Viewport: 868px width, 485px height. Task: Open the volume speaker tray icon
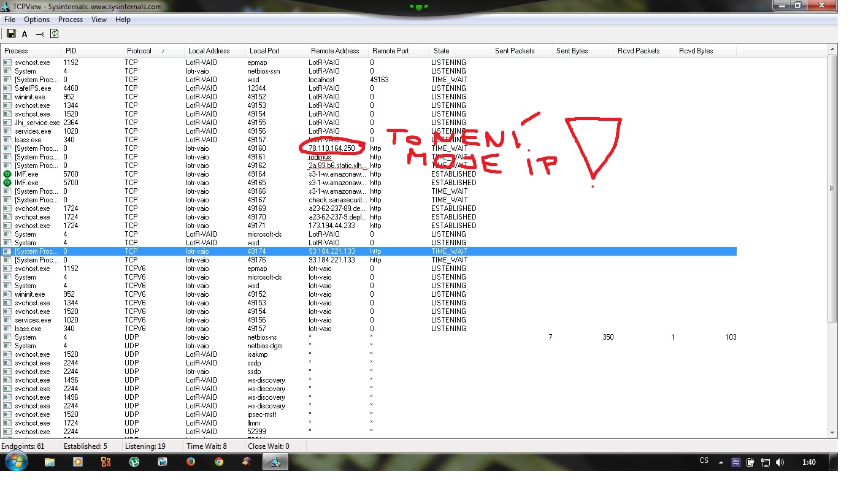(x=780, y=462)
